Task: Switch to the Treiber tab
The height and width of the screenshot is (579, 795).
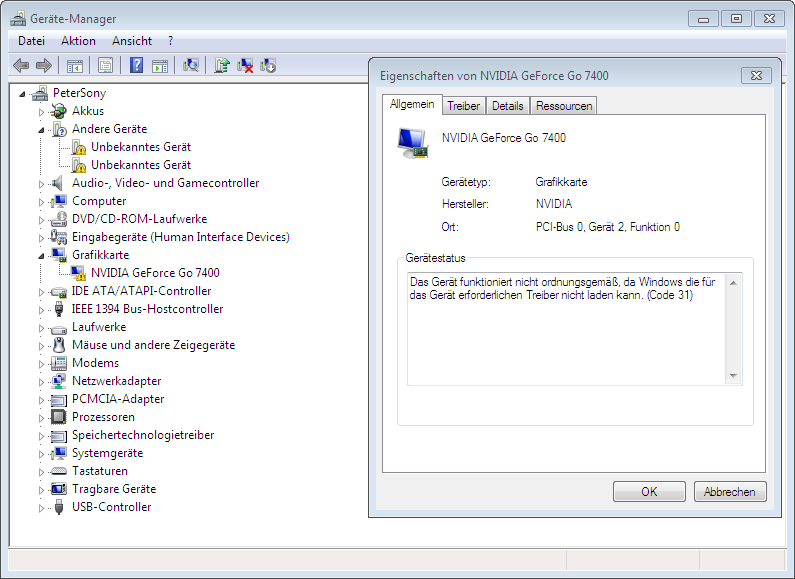Action: point(463,106)
